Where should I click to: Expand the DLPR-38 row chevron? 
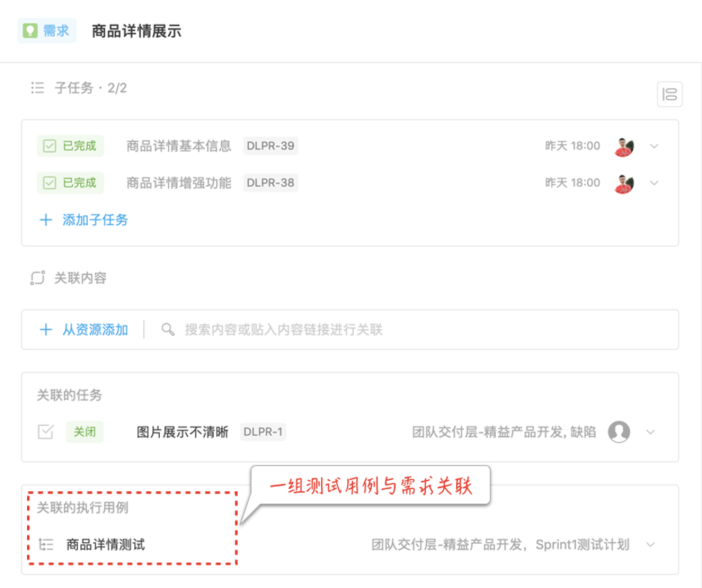click(654, 183)
